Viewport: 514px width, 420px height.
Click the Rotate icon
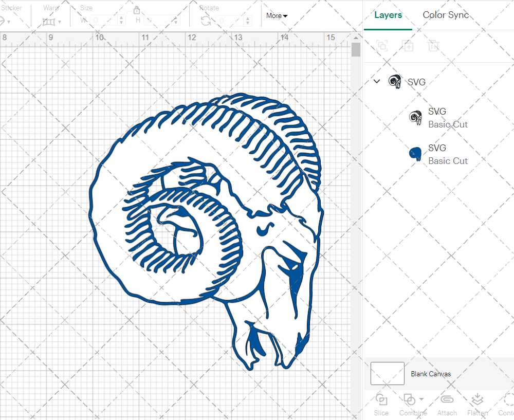[206, 21]
